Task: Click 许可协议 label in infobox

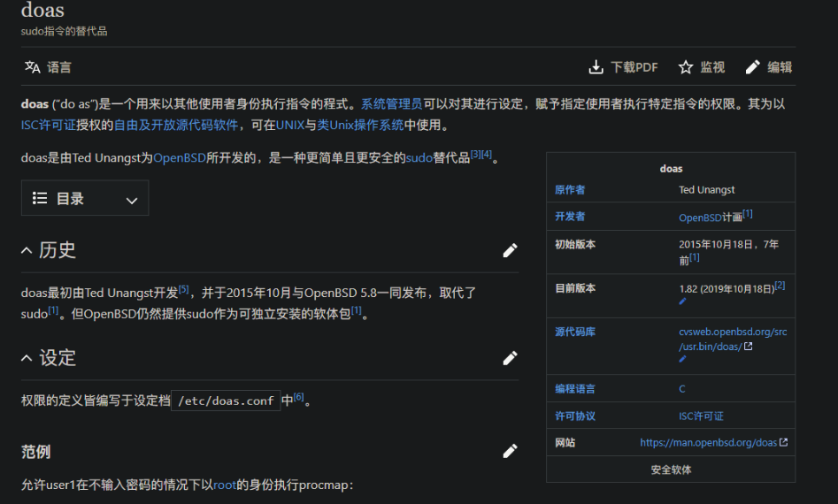Action: pyautogui.click(x=575, y=416)
